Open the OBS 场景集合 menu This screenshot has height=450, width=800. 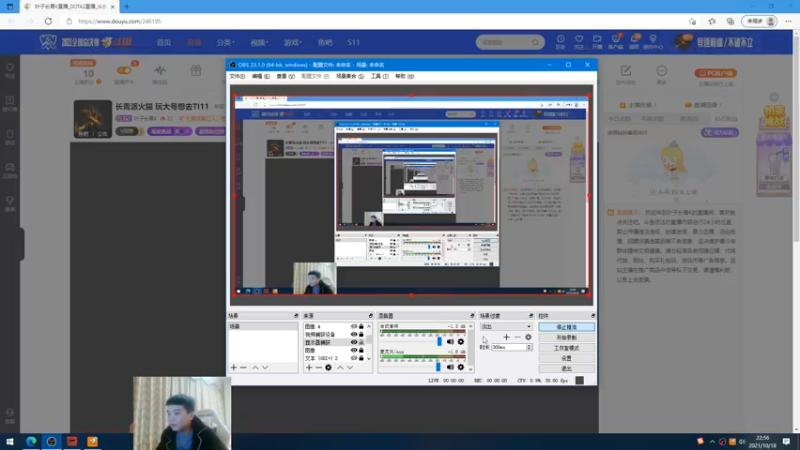point(350,76)
